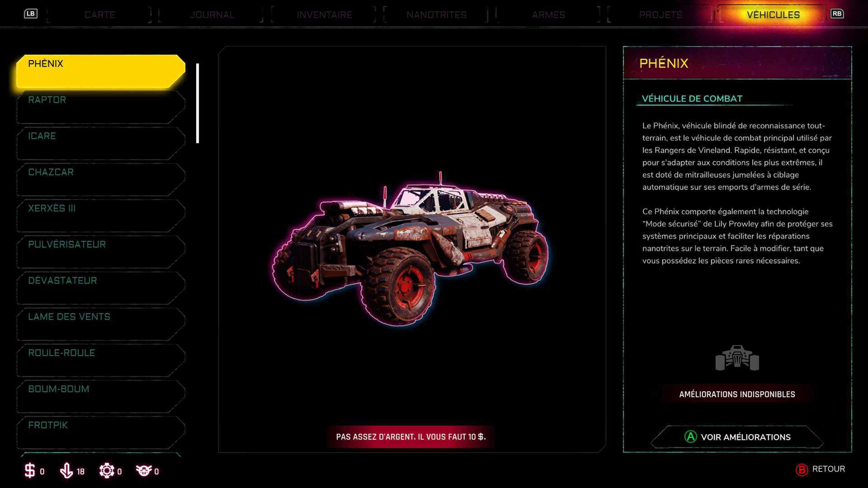Click the vehicle list scrollbar

click(x=198, y=103)
